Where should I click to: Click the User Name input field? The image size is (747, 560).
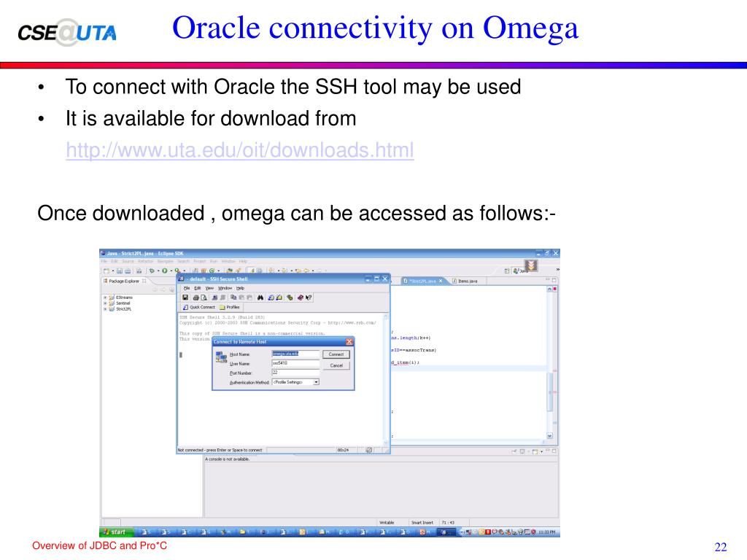295,363
